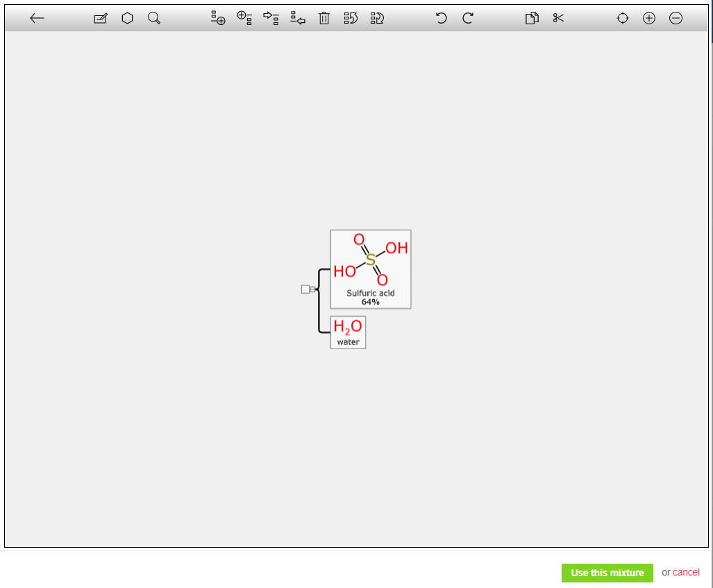
Task: Append a new component below icon
Action: click(218, 18)
